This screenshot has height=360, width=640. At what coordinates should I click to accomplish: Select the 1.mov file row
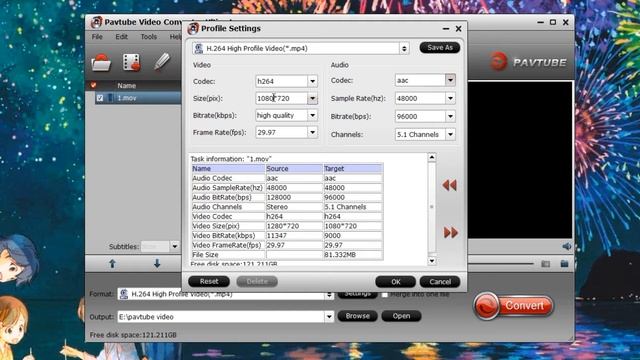tap(138, 98)
